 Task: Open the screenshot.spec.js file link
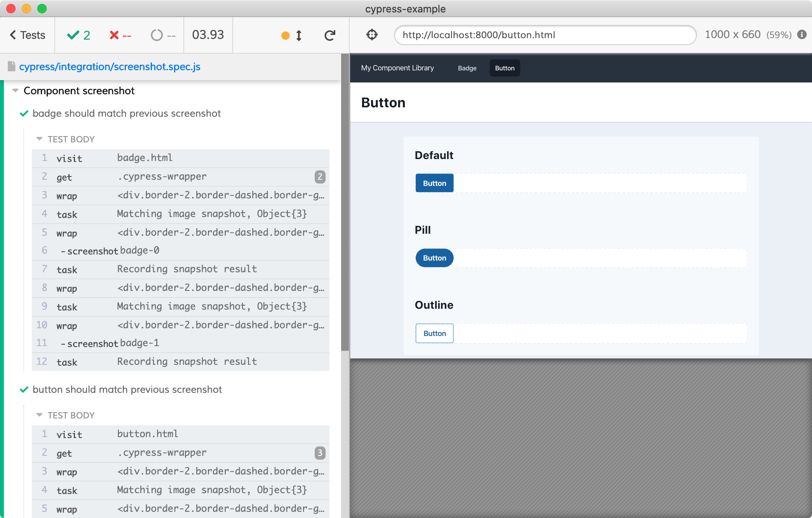pos(110,66)
